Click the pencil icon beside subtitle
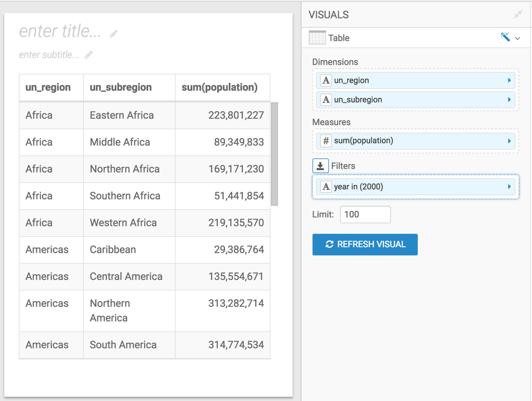This screenshot has width=532, height=401. pyautogui.click(x=88, y=55)
